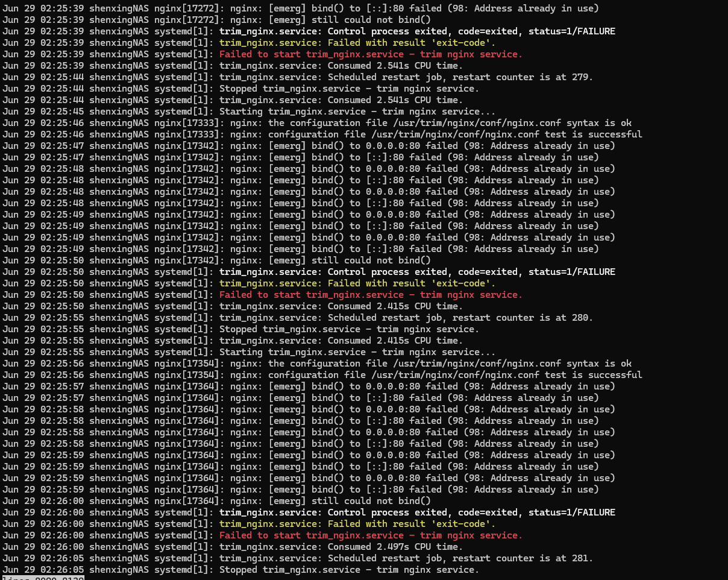
Task: Select 02:25:39 'Consumed 2.541s CPU time' line
Action: pyautogui.click(x=233, y=66)
